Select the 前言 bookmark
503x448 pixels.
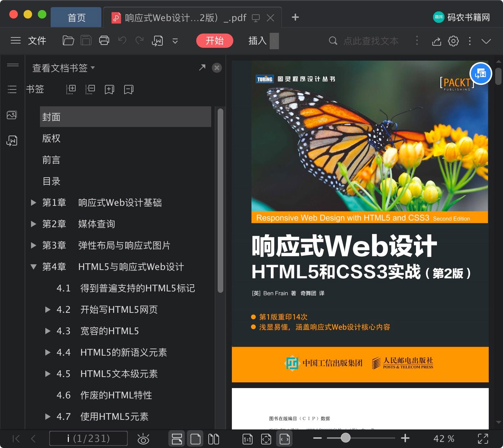click(x=51, y=160)
